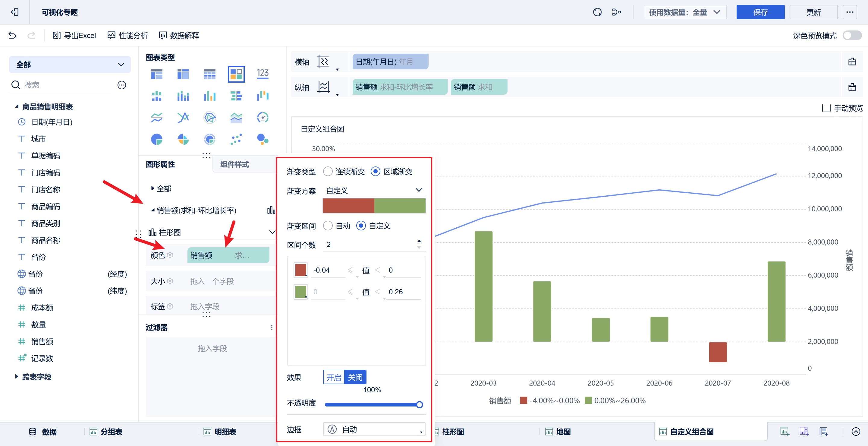Open the data usage volume dropdown
Viewport: 868px width, 446px height.
685,12
